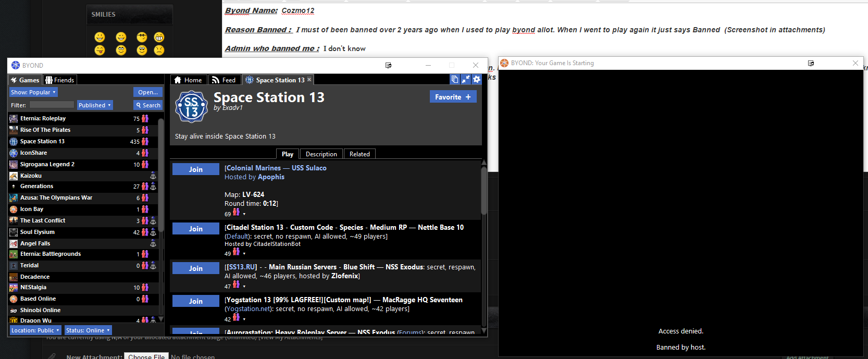Screen dimensions: 868x359
Task: Open the Status: Online dropdown
Action: (88, 330)
